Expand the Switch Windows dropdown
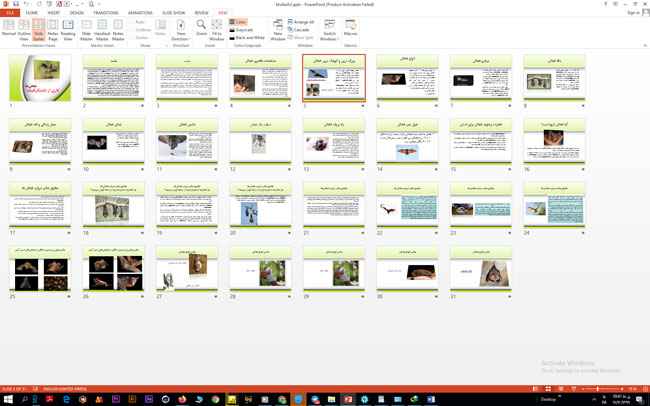This screenshot has height=406, width=650. pyautogui.click(x=329, y=29)
